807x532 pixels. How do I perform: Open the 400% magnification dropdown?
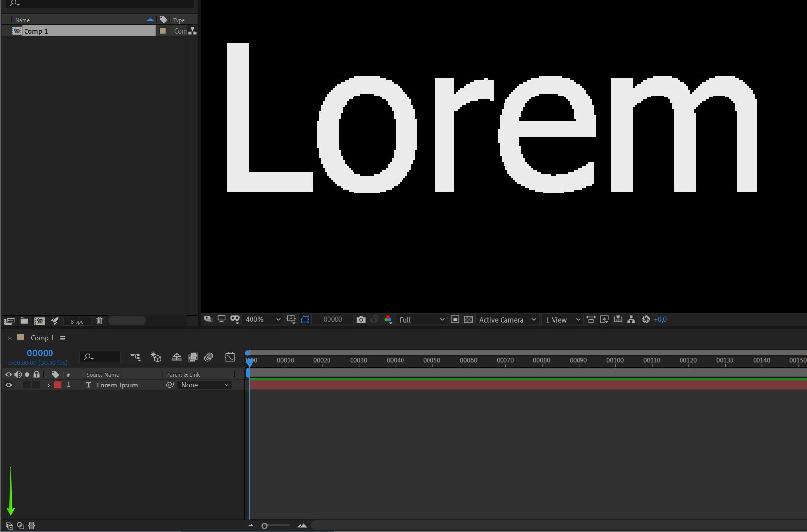point(263,319)
